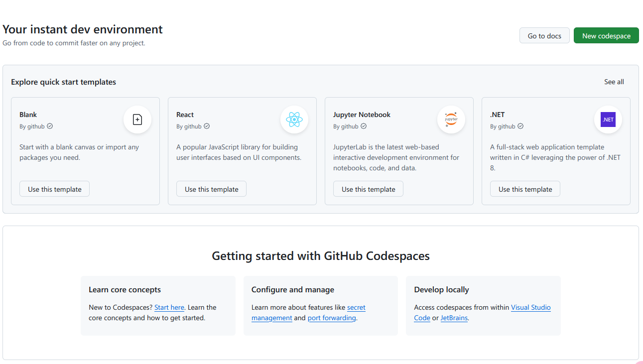Click By github under .NET
Screen dimensions: 643x364
(x=503, y=126)
